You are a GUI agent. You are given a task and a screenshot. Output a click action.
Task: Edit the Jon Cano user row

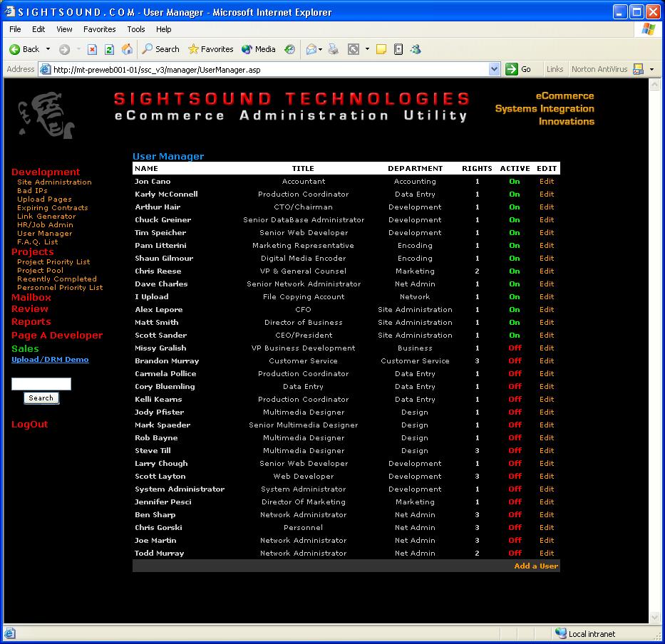tap(547, 182)
